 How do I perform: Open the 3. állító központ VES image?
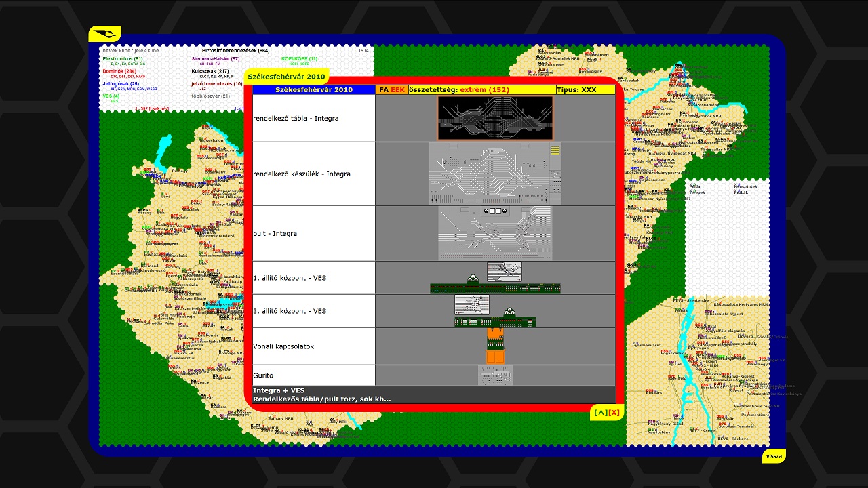495,311
